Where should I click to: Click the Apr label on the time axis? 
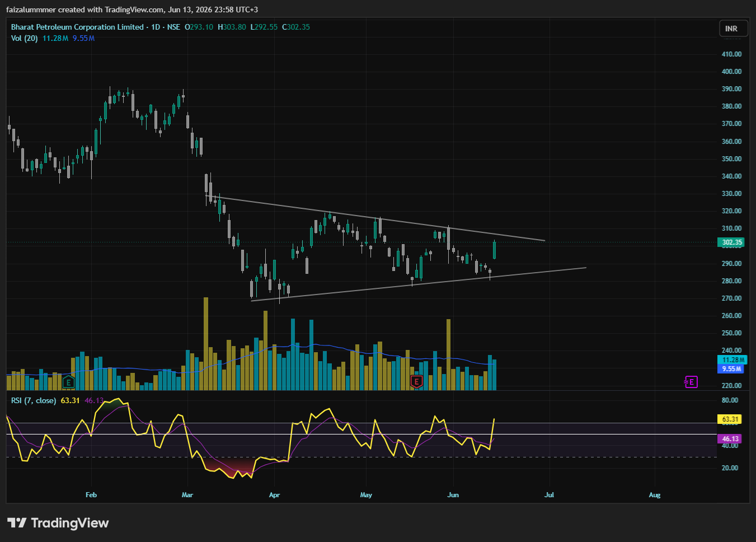(x=274, y=495)
